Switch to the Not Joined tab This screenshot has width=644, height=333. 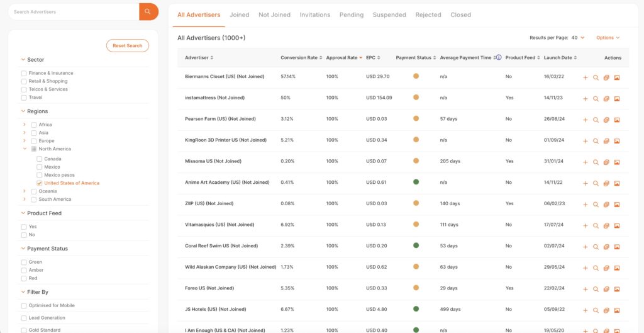274,14
